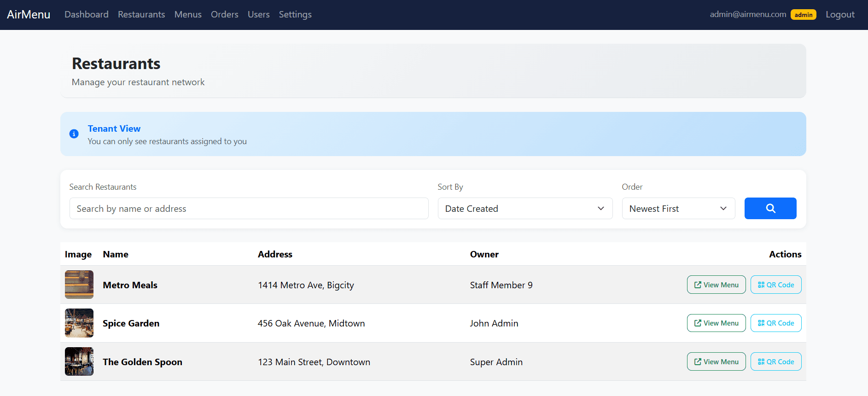Screen dimensions: 868x396
Task: Click the Metro Meals restaurant thumbnail
Action: pyautogui.click(x=79, y=285)
